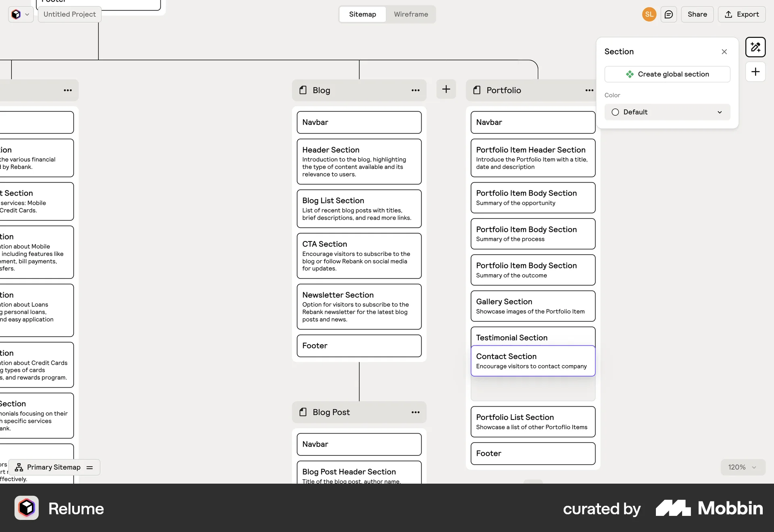The width and height of the screenshot is (774, 532).
Task: Open the Blog page options menu
Action: pos(416,90)
